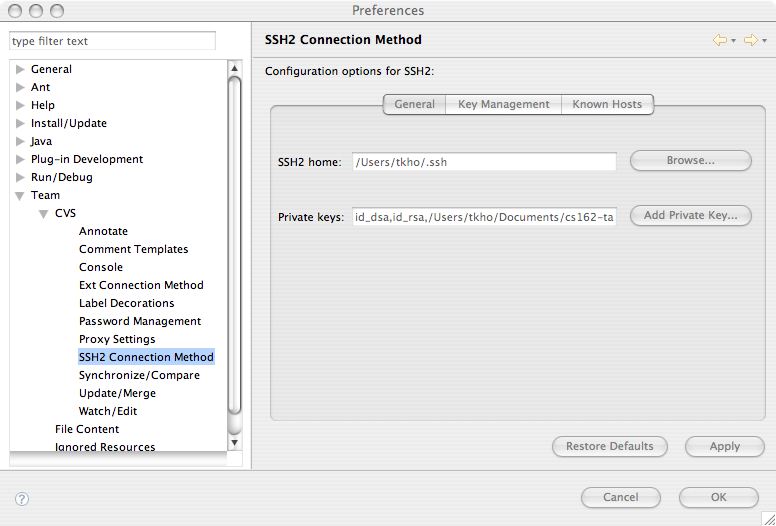Click the Browse... button

690,160
